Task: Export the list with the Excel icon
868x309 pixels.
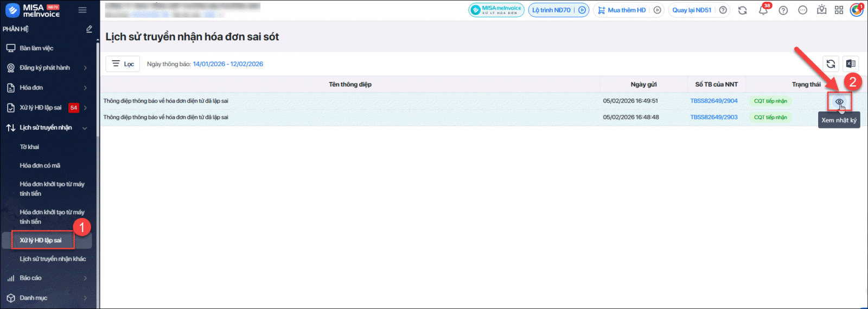Action: point(851,64)
